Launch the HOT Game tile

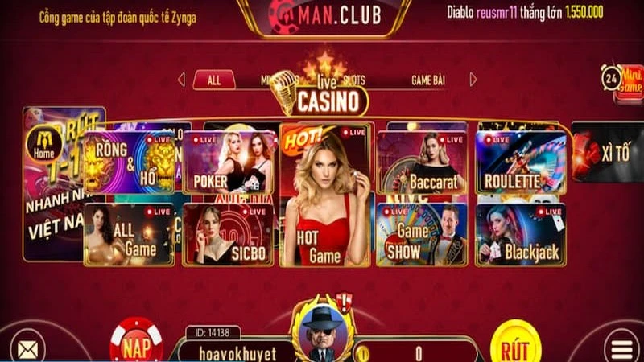click(325, 195)
